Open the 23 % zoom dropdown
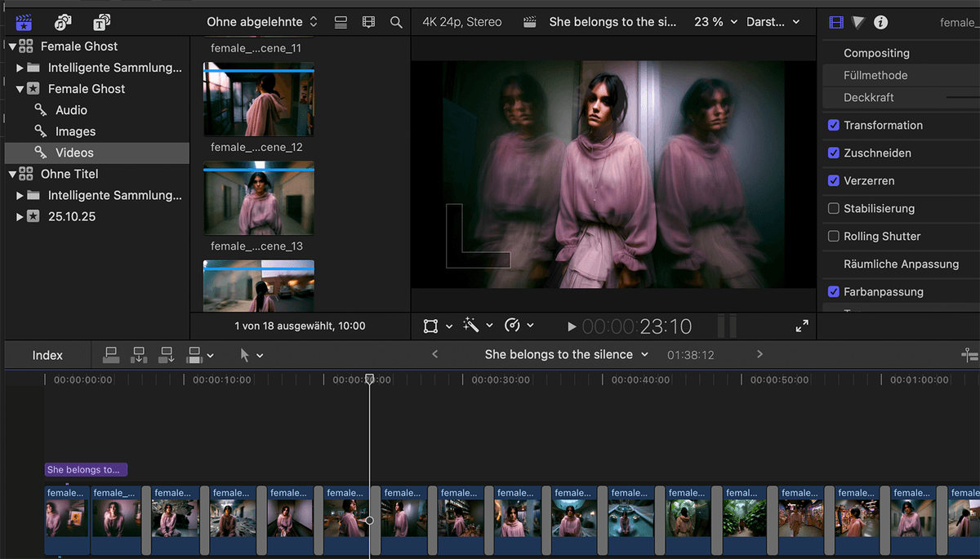Image resolution: width=980 pixels, height=559 pixels. pos(715,22)
